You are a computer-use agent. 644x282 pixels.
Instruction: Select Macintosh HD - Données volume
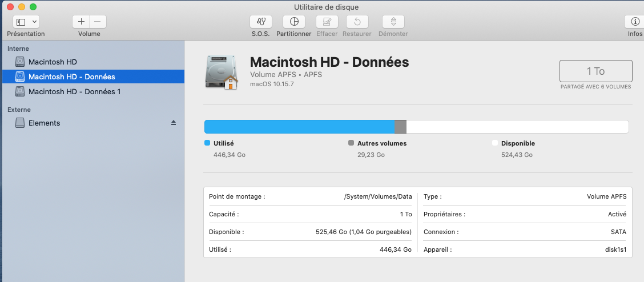coord(71,76)
